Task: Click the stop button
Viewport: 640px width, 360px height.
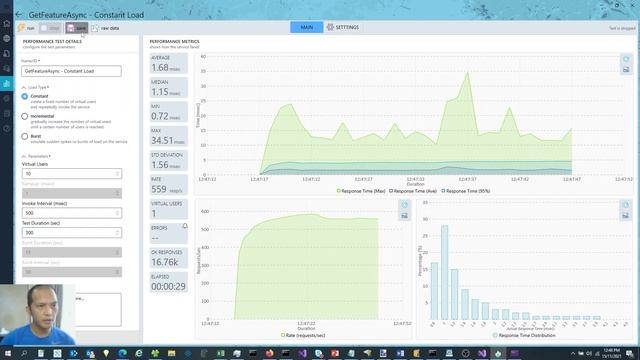Action: 51,28
